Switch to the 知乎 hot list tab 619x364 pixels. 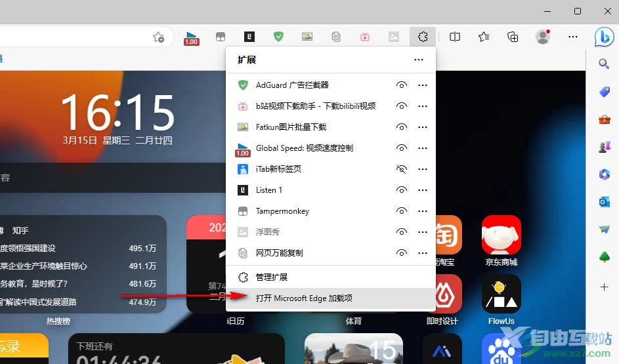point(20,231)
